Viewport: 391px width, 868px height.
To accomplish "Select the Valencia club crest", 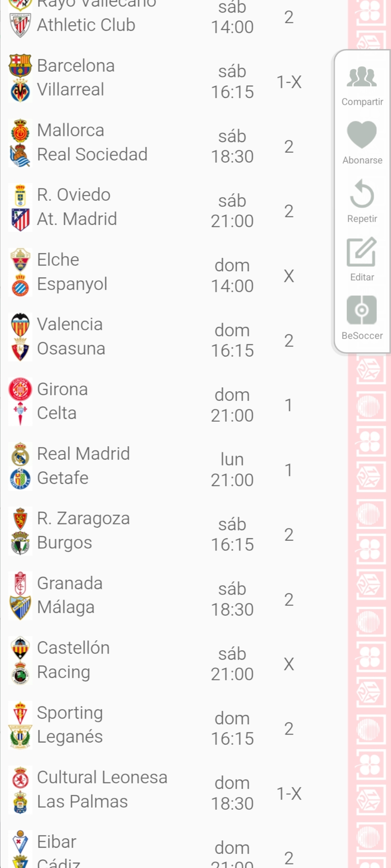I will point(20,324).
